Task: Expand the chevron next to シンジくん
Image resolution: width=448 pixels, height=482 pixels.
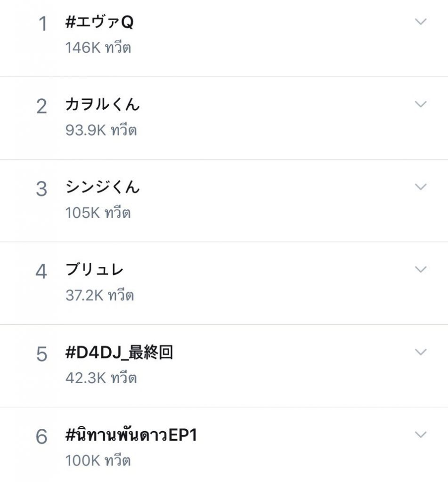Action: pyautogui.click(x=421, y=187)
